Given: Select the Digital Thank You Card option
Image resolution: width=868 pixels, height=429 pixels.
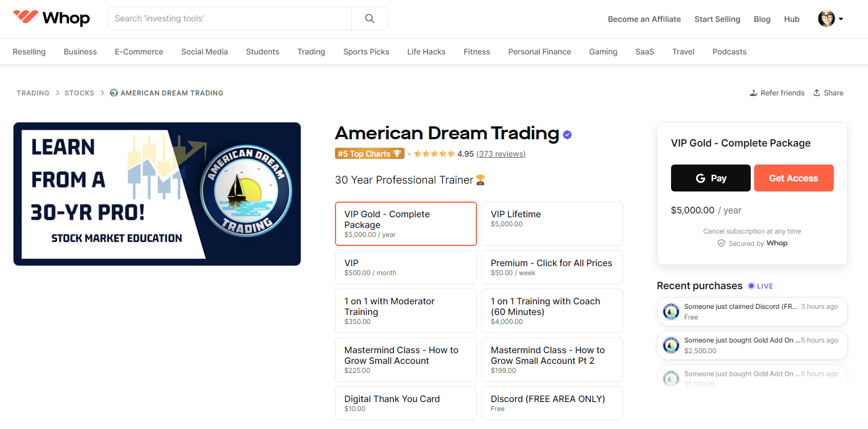Looking at the screenshot, I should 406,403.
